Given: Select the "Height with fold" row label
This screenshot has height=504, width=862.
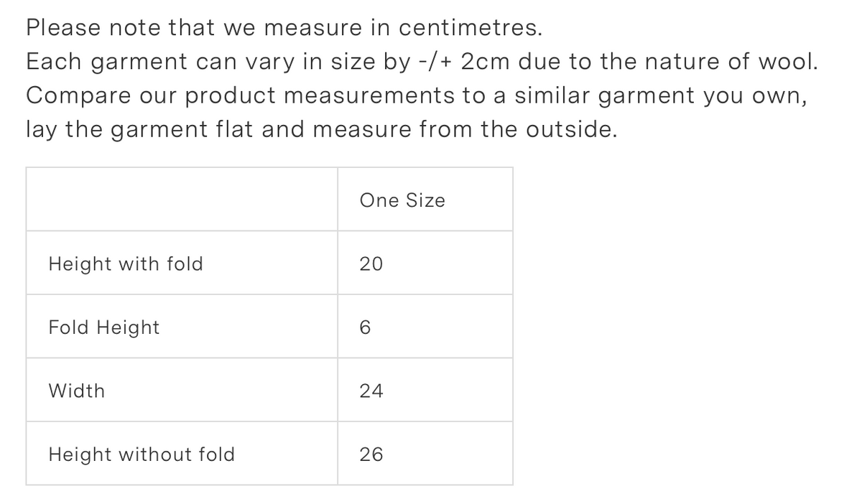Looking at the screenshot, I should [126, 264].
